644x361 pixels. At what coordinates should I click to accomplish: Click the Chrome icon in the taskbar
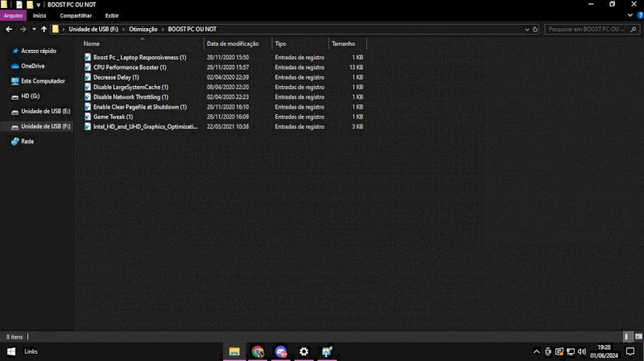click(x=258, y=351)
